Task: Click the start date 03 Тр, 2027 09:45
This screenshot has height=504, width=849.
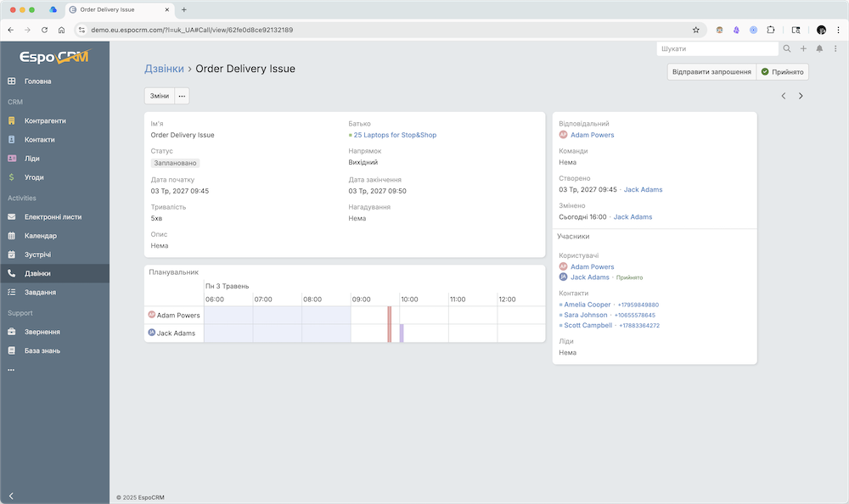Action: tap(180, 191)
